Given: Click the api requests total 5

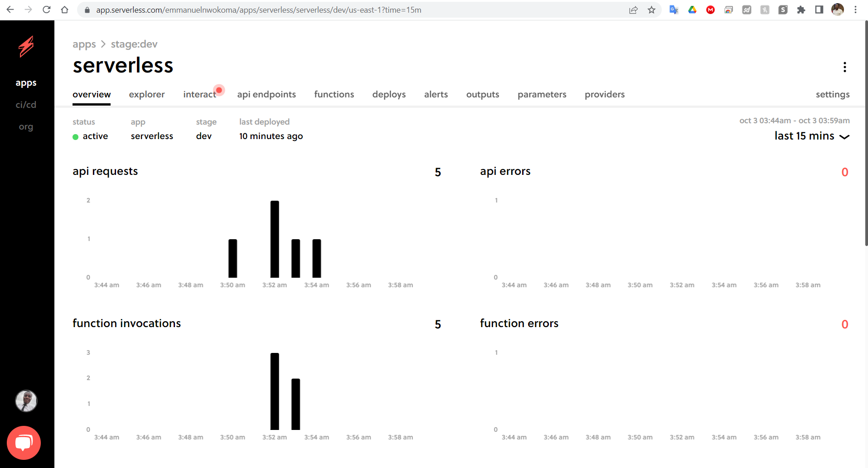Looking at the screenshot, I should coord(438,172).
